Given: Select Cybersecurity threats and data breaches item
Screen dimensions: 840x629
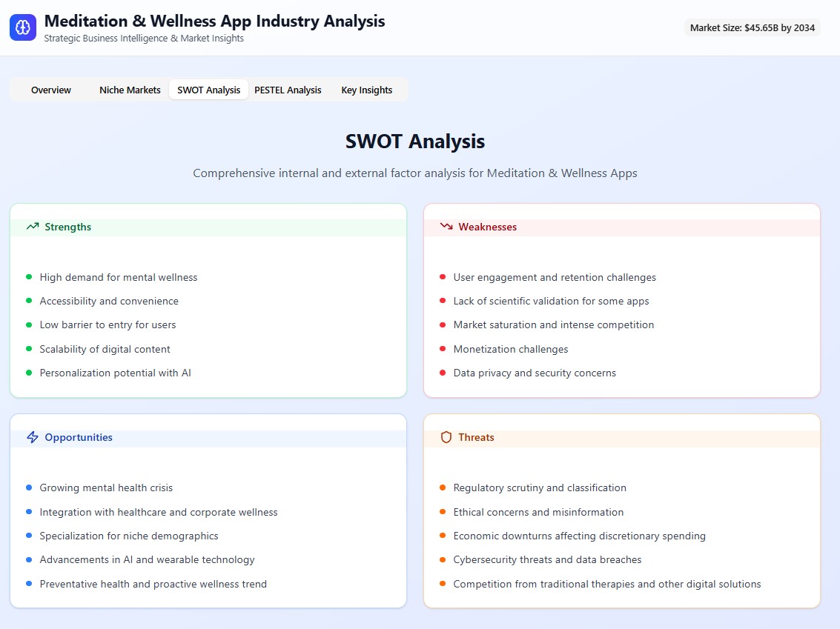Looking at the screenshot, I should 547,559.
